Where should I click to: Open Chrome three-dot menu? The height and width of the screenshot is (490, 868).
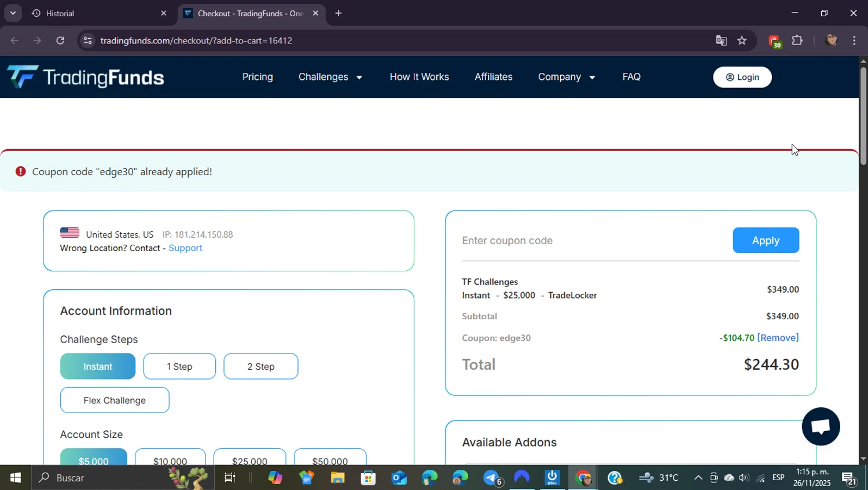point(854,40)
